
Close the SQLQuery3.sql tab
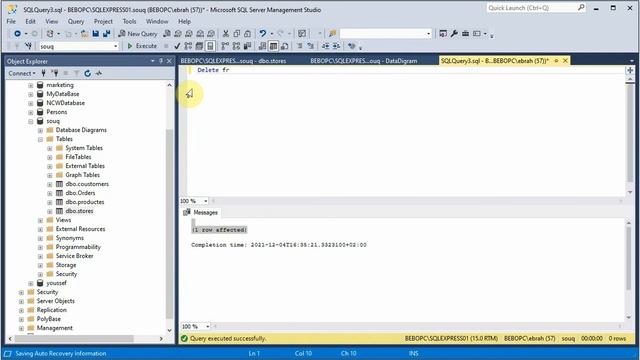[565, 60]
